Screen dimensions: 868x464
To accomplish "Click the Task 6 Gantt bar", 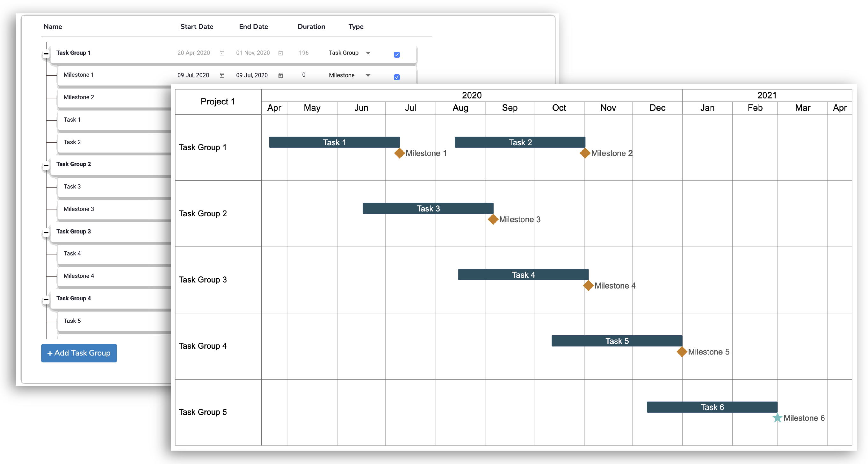I will click(712, 407).
